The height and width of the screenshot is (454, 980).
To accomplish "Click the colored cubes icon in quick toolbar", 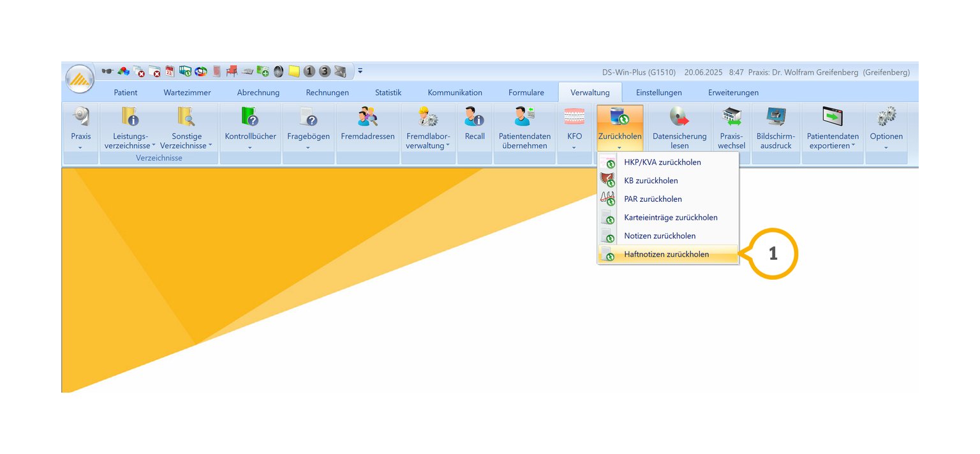I will click(x=123, y=71).
